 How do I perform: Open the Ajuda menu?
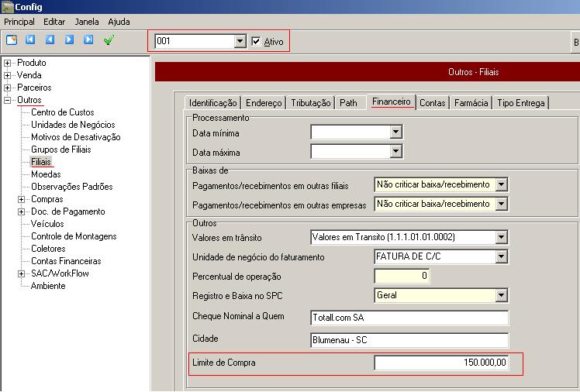pyautogui.click(x=119, y=22)
